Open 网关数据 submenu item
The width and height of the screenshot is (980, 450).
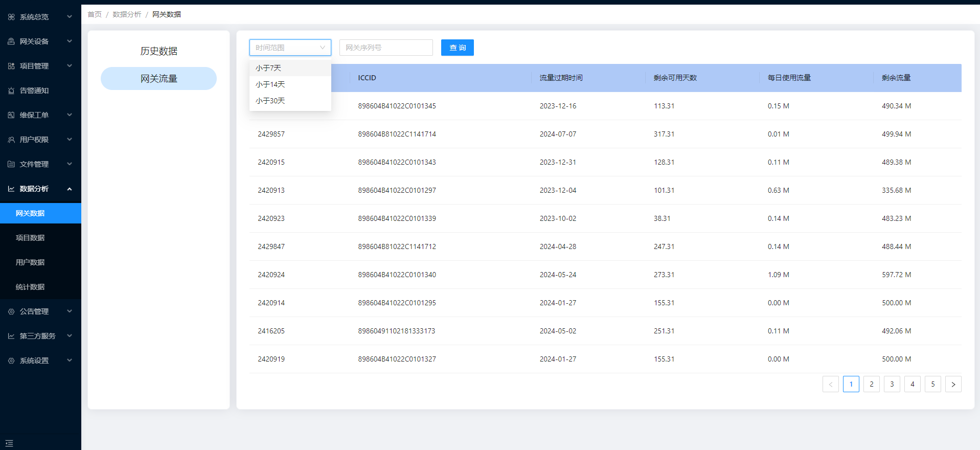tap(40, 213)
